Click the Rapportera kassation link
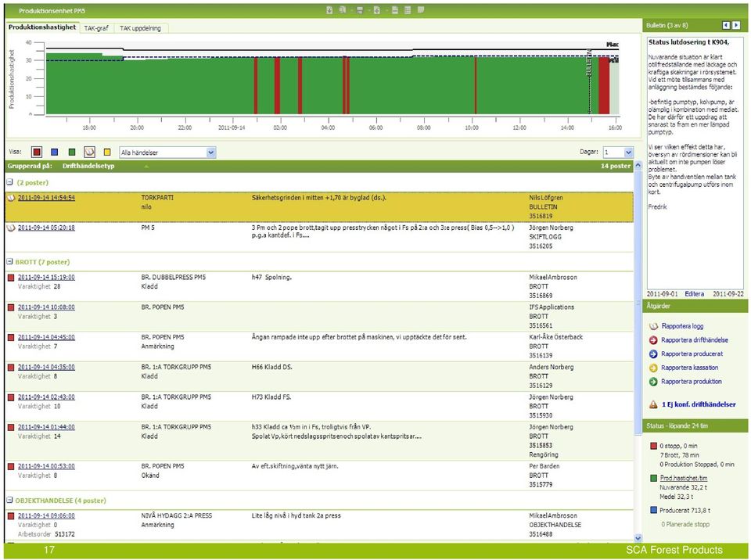 (x=690, y=368)
